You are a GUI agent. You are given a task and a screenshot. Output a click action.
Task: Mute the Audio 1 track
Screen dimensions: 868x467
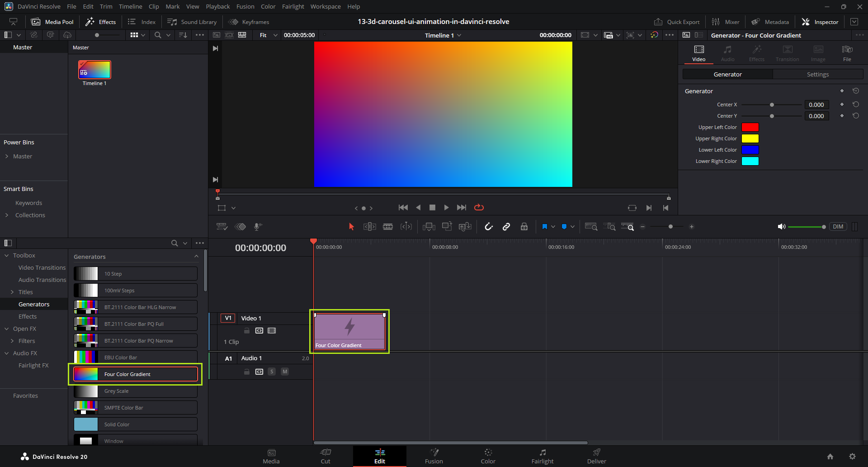point(285,372)
